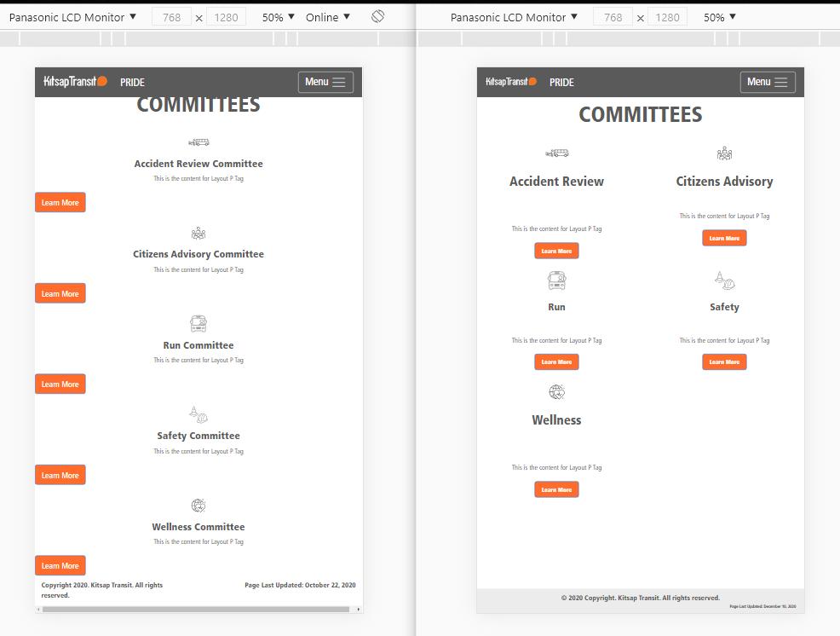Click Learn More under Accident Review Committee, left pane
The image size is (840, 636).
pyautogui.click(x=60, y=202)
